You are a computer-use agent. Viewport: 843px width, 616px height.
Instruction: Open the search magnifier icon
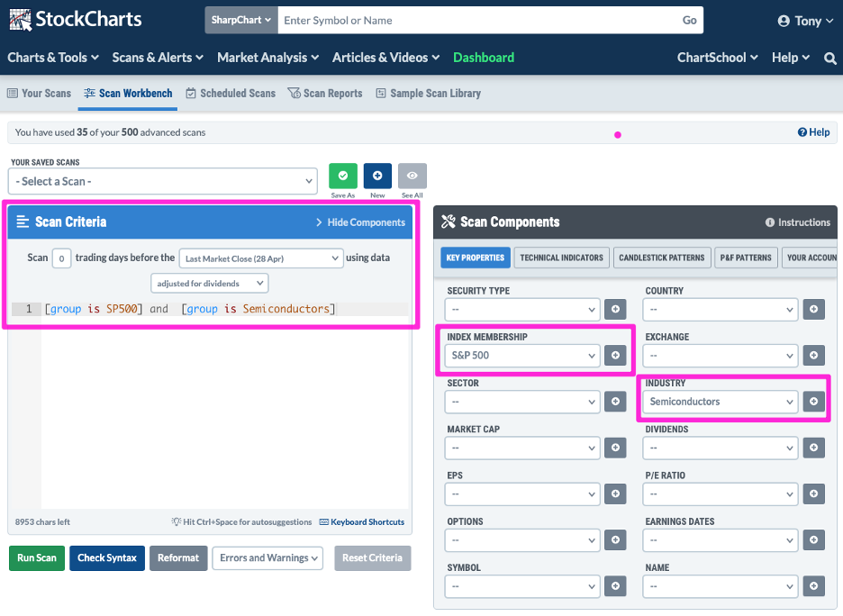pos(830,58)
